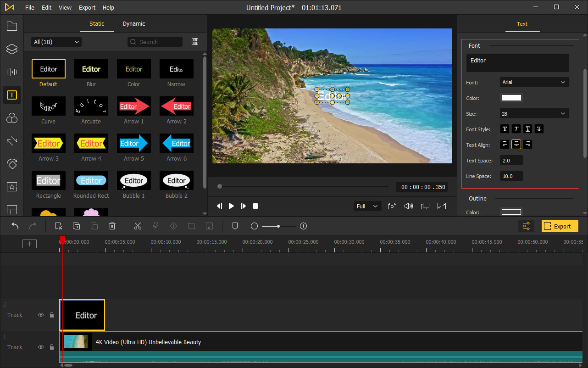This screenshot has width=588, height=368.
Task: Play the video preview
Action: tap(231, 206)
